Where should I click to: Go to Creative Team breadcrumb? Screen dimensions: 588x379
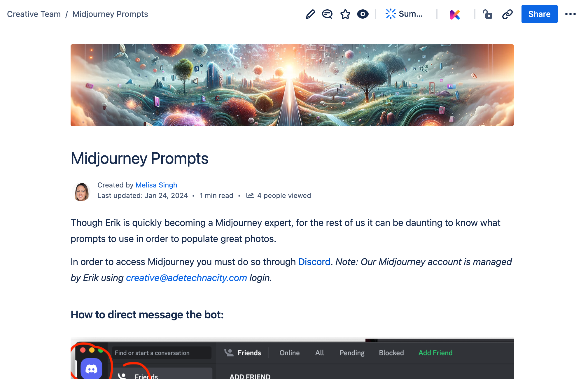[34, 14]
